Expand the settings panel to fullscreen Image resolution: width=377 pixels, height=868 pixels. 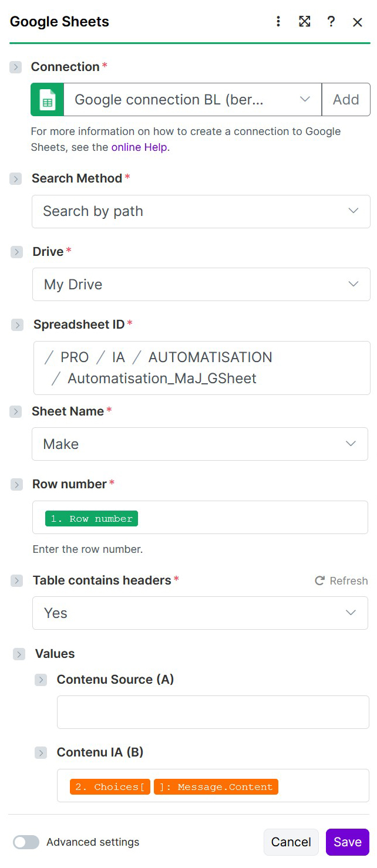pos(304,22)
